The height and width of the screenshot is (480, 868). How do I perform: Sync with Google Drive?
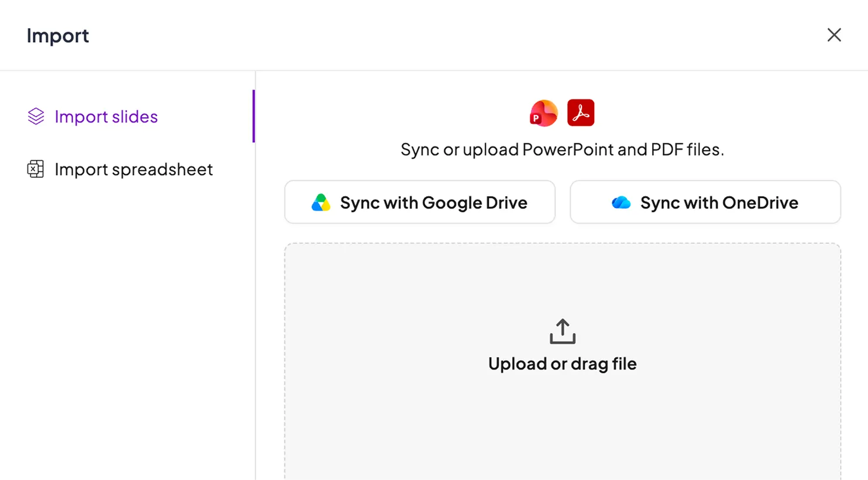420,202
